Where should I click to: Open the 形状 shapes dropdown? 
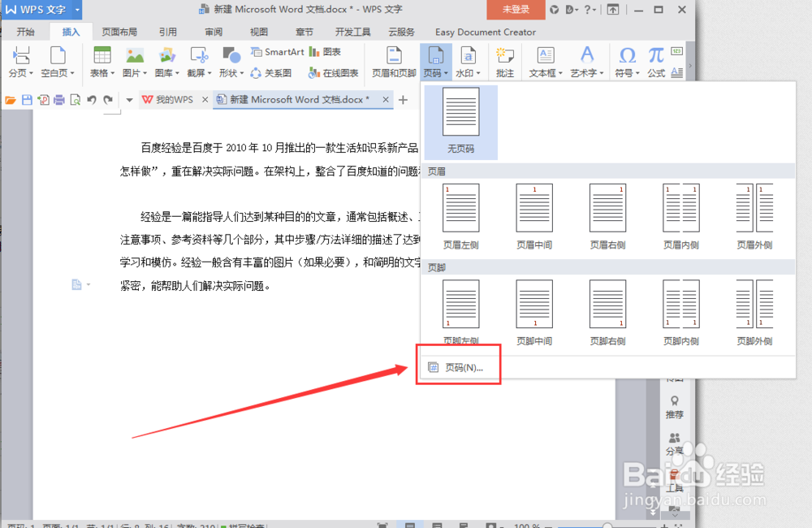pos(232,72)
